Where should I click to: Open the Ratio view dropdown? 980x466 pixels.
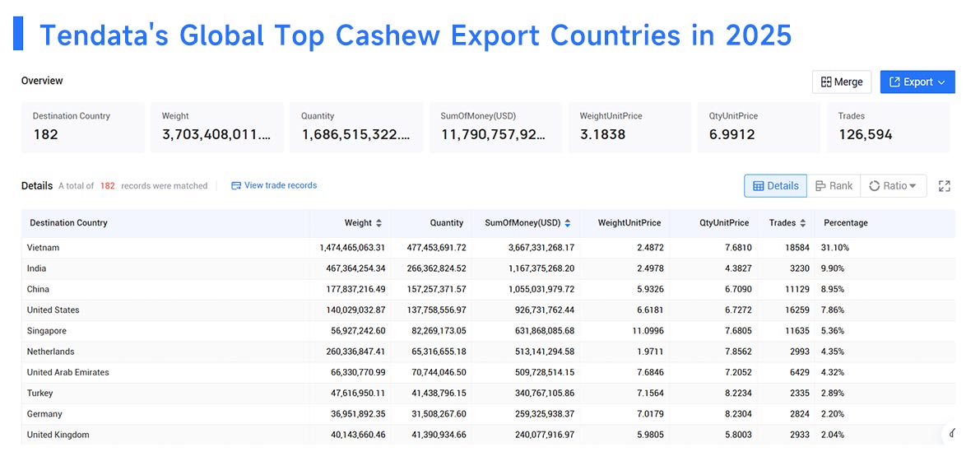893,186
